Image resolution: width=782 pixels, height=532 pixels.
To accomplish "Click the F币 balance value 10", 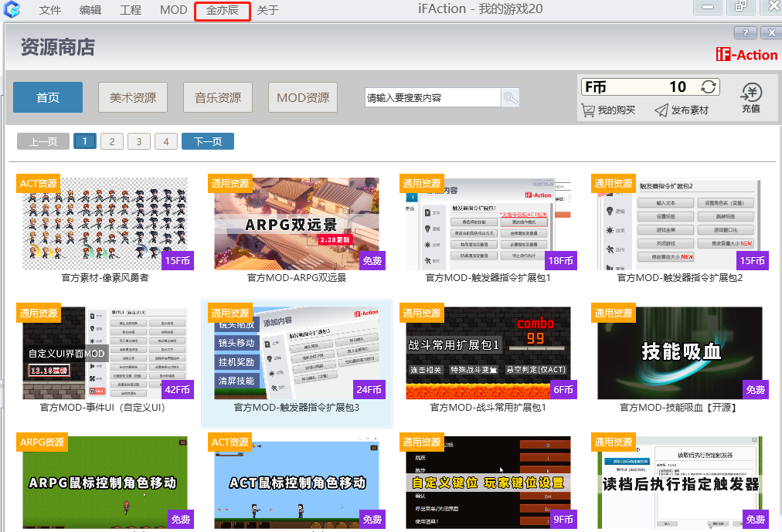I will click(x=677, y=86).
